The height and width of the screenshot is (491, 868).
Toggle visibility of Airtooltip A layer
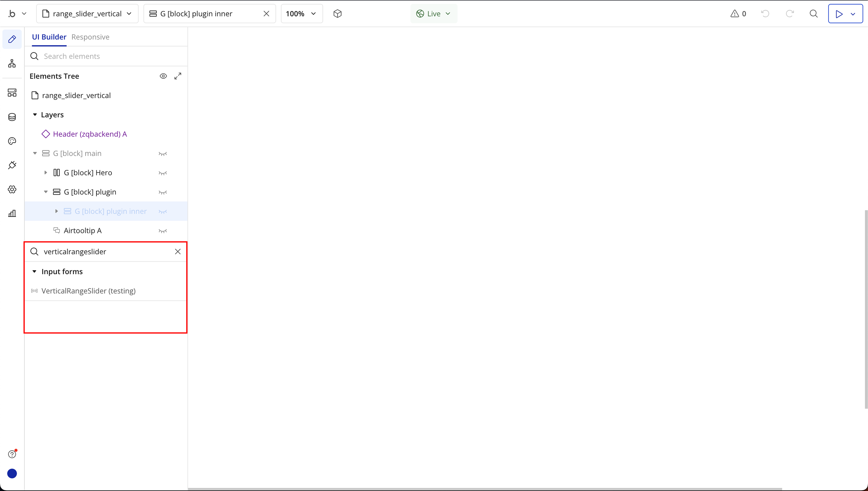pyautogui.click(x=163, y=231)
